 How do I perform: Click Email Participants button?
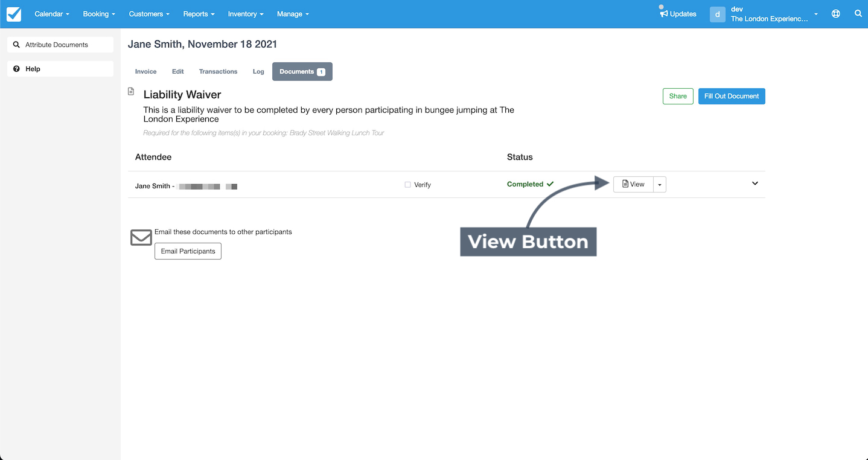tap(188, 251)
